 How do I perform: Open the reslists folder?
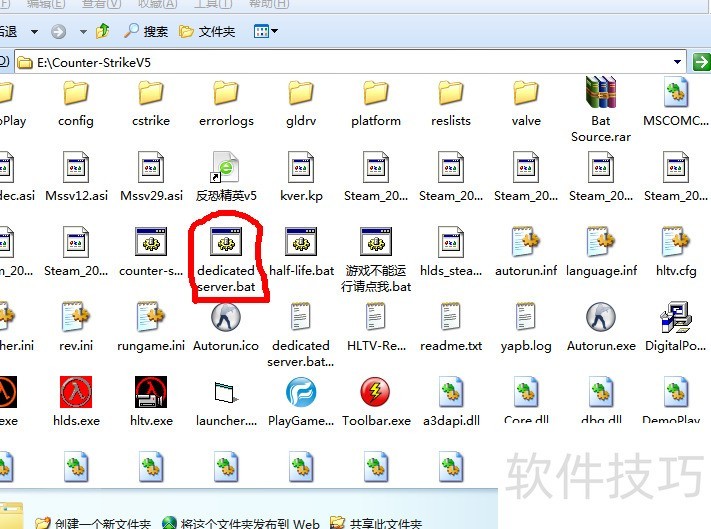[x=451, y=104]
